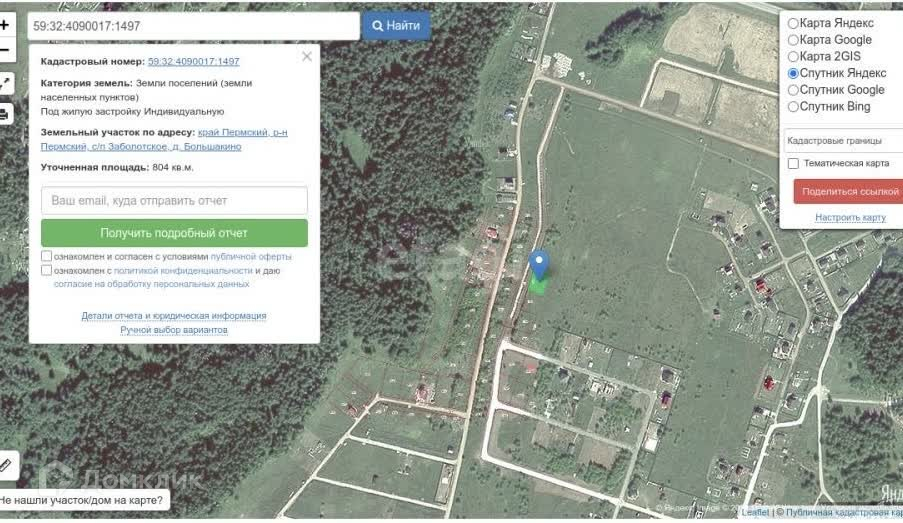Close the cadastral info popup
Screen dimensions: 903x523
coord(307,56)
